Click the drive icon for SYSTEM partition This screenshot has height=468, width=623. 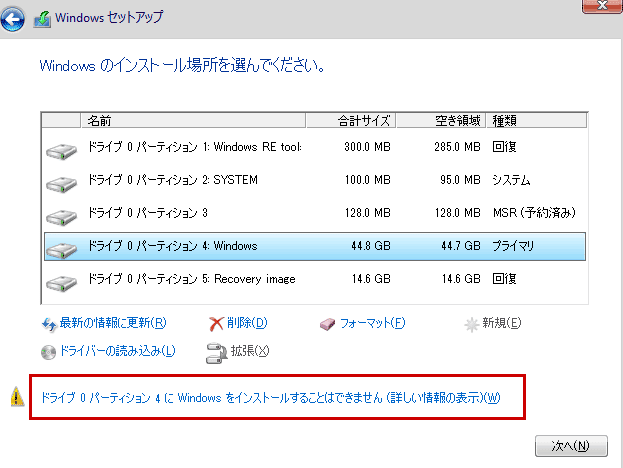point(61,184)
